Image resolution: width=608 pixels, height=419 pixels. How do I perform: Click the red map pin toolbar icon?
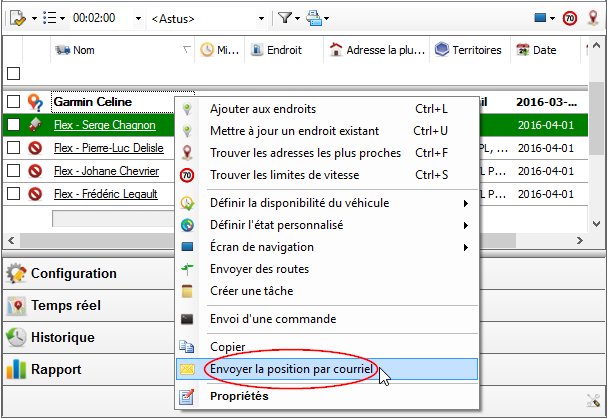[593, 18]
